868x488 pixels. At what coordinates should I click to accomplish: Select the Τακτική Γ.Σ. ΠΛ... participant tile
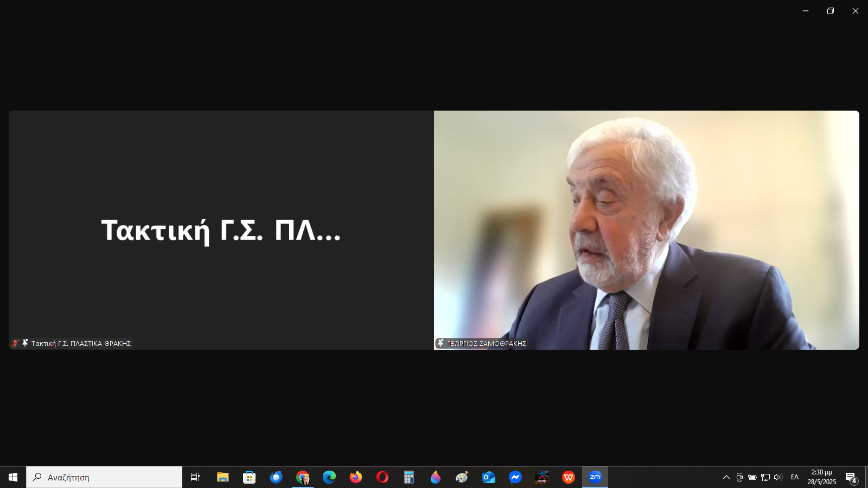[221, 230]
